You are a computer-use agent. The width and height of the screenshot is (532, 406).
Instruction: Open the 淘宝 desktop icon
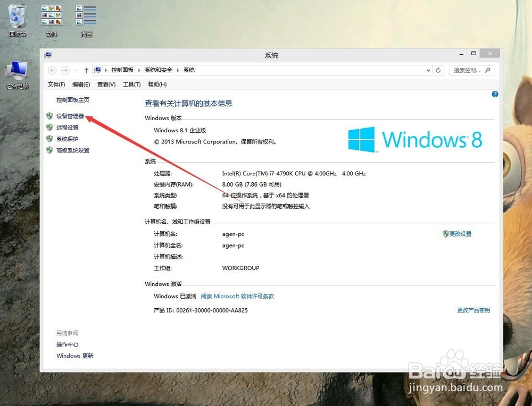tap(86, 20)
